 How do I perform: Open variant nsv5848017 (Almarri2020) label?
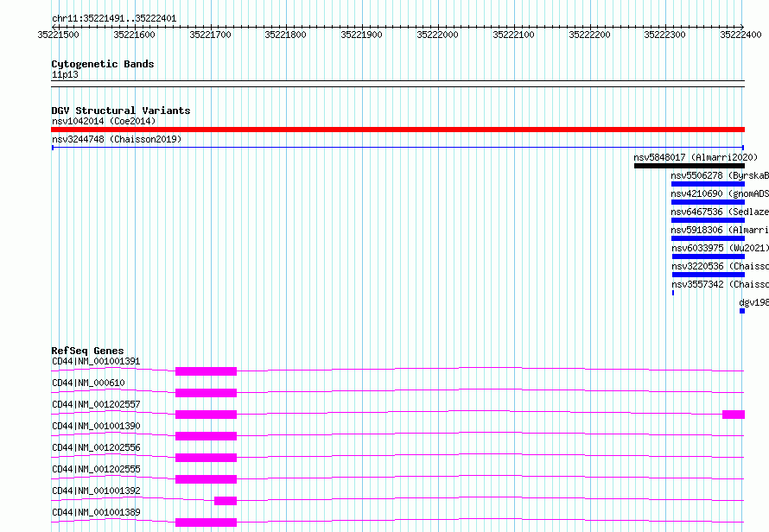(x=696, y=157)
